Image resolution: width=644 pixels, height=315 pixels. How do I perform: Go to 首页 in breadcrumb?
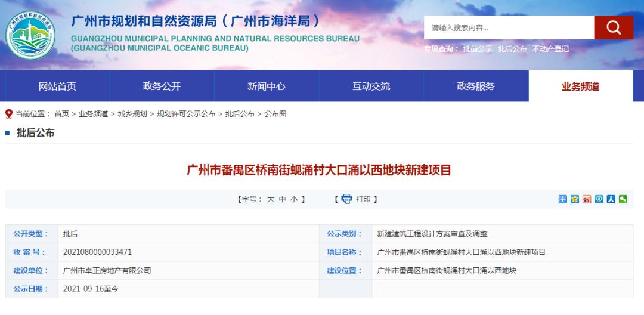click(x=61, y=114)
